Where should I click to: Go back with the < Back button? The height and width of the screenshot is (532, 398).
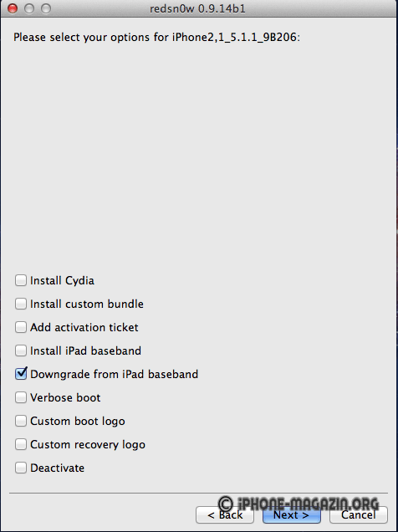(225, 515)
